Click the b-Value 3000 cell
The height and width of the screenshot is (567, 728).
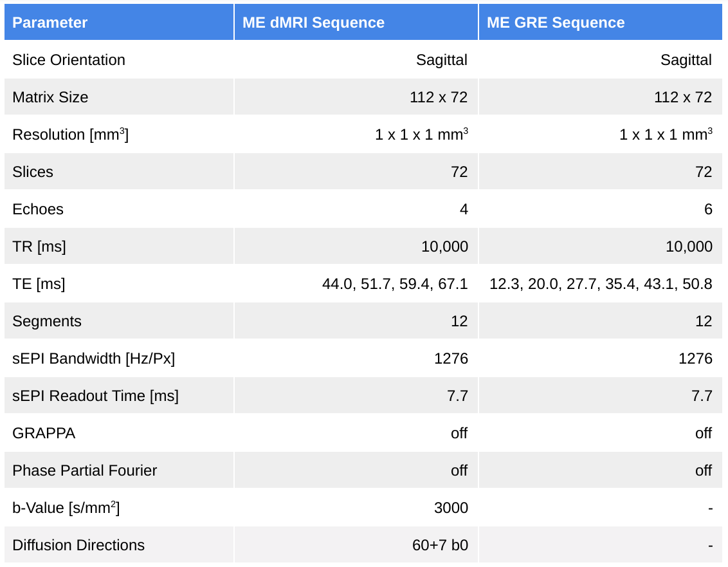tap(451, 508)
